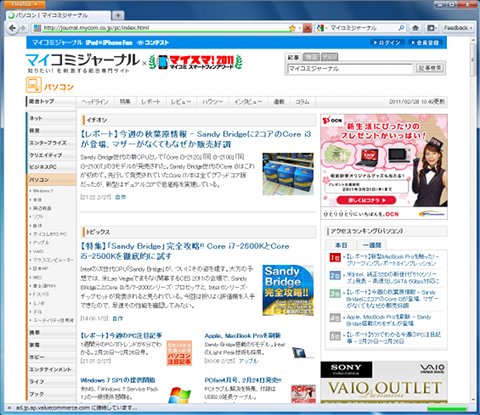Click the search magnifier in search box

coord(402,28)
